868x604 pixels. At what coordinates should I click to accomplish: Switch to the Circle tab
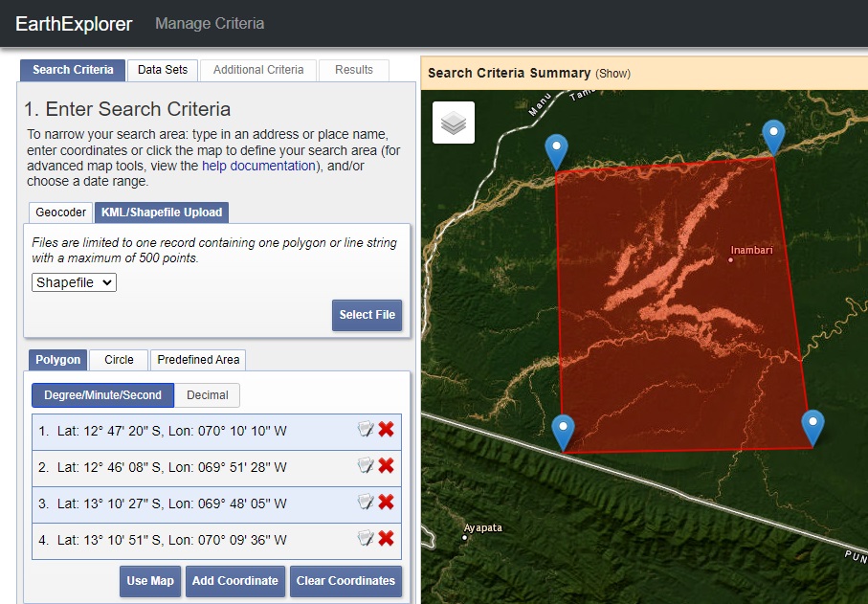tap(119, 360)
